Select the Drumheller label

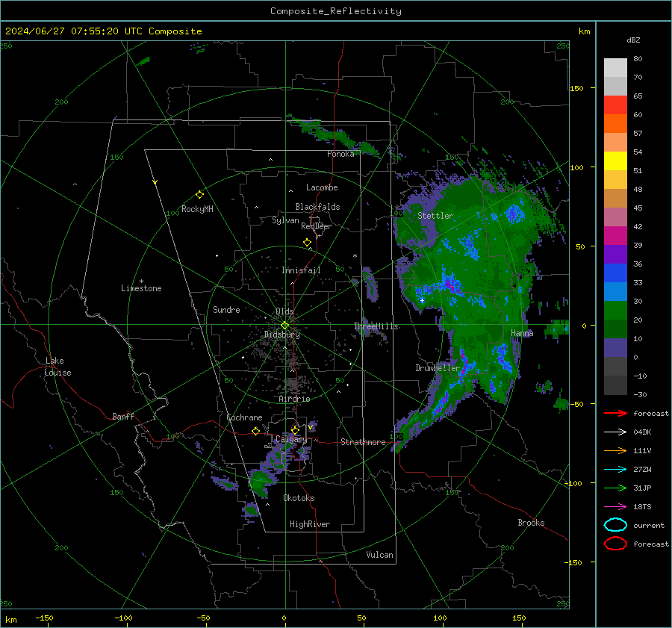438,368
